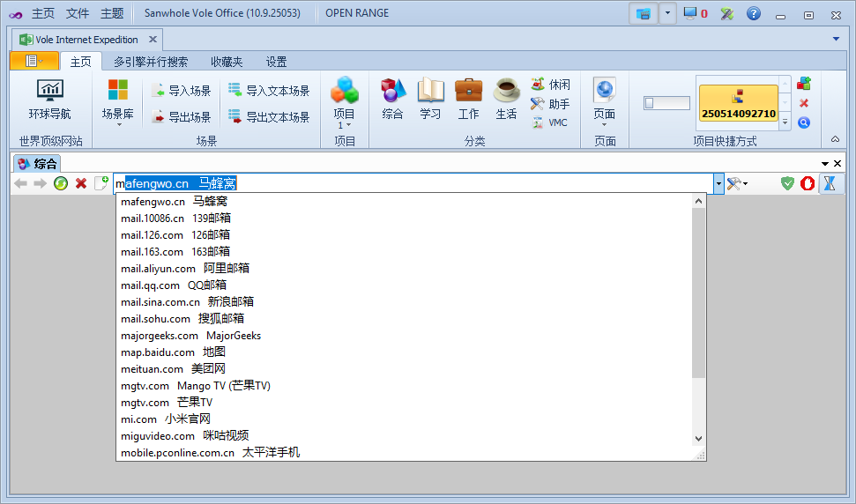Click 导入文本场景 import text scene
Screen dimensions: 856x504
point(269,91)
